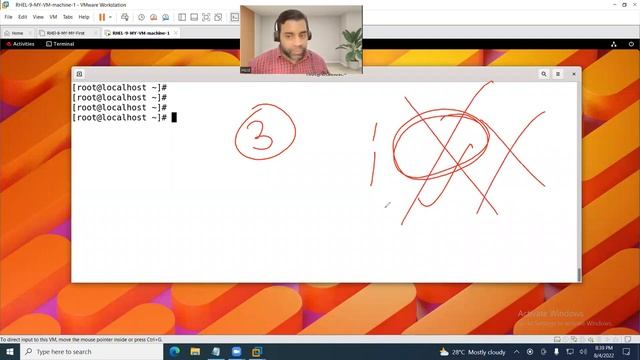The height and width of the screenshot is (360, 640).
Task: Click the terminal search magnifier icon
Action: coord(544,74)
